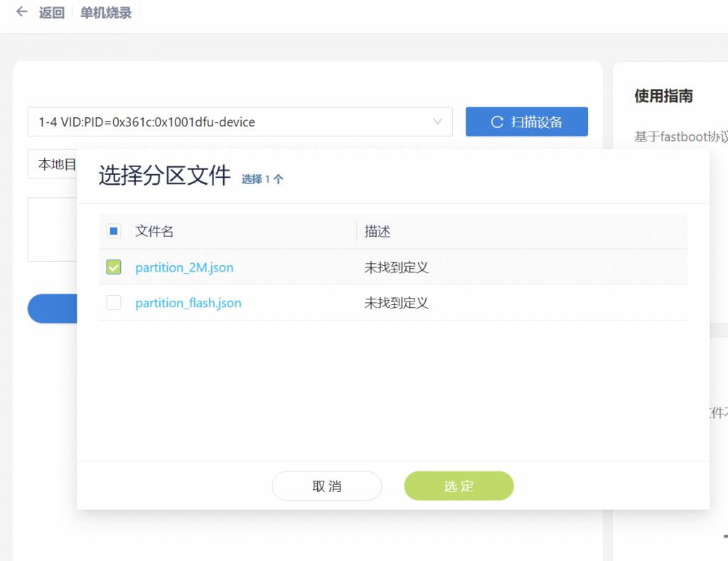Screen dimensions: 728x561
Task: Confirm selection with the 选定 button
Action: point(459,486)
